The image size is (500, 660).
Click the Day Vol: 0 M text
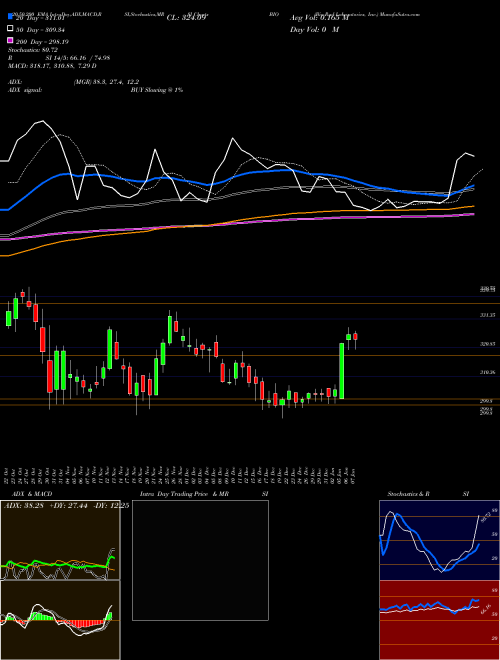[x=314, y=30]
